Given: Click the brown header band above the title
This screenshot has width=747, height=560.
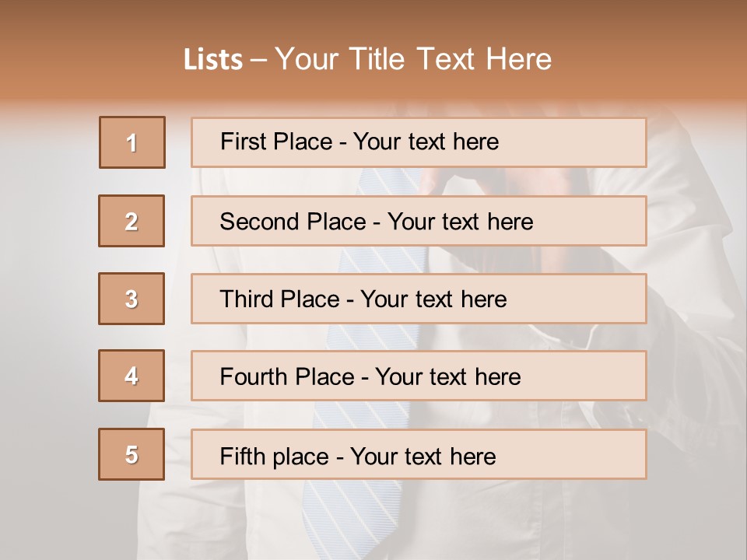Looking at the screenshot, I should (373, 19).
